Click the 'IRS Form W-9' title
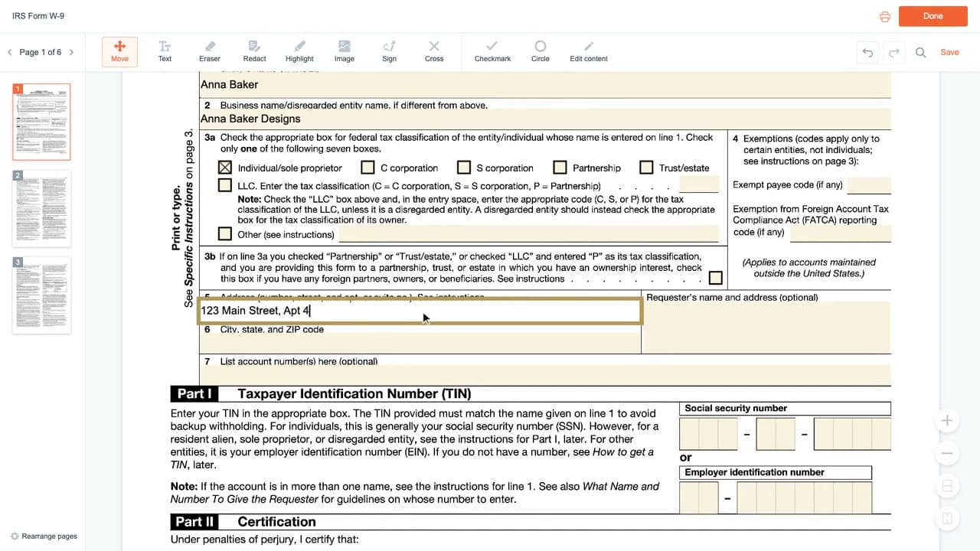Image resolution: width=980 pixels, height=551 pixels. click(38, 16)
